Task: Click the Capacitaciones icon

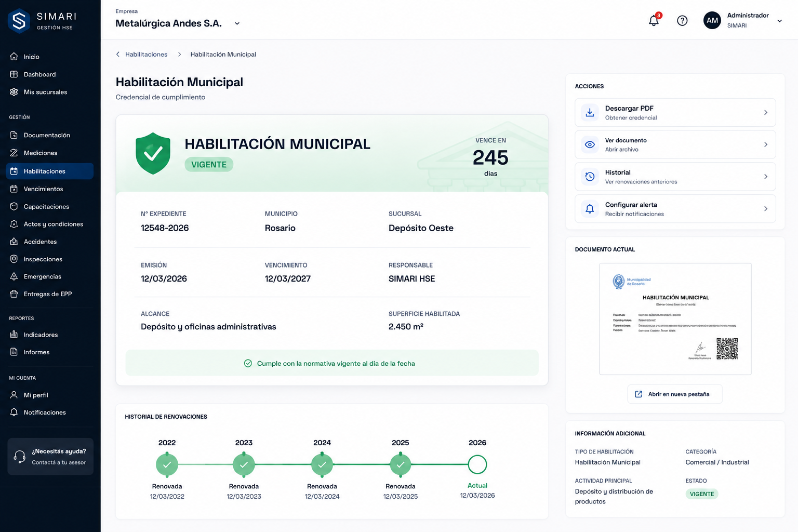Action: pyautogui.click(x=14, y=206)
